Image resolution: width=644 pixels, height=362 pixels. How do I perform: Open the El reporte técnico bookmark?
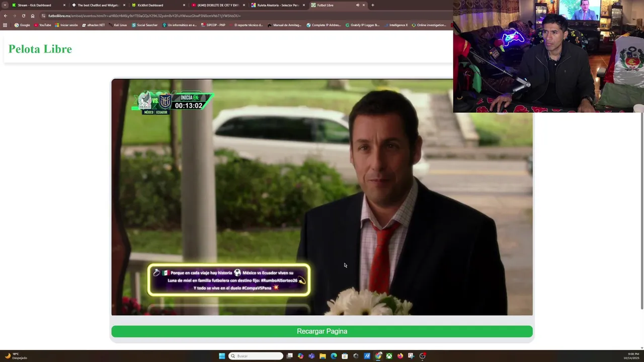pyautogui.click(x=246, y=25)
